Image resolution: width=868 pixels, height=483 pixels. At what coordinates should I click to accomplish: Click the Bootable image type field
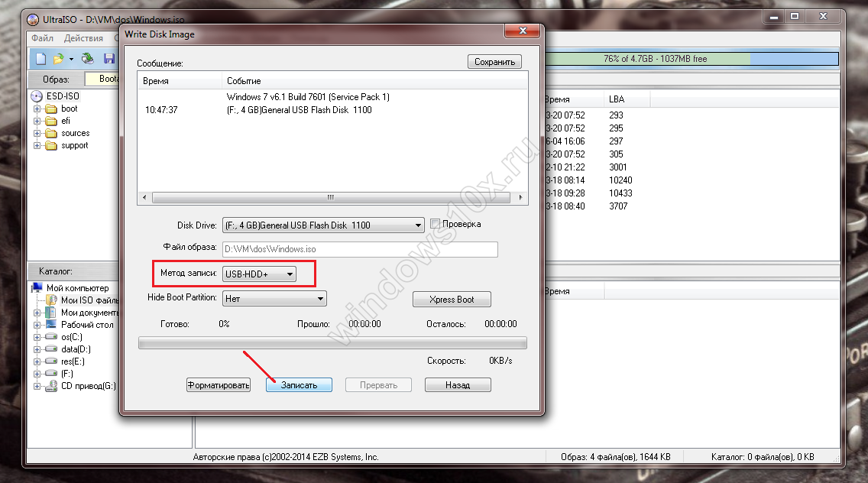(102, 79)
